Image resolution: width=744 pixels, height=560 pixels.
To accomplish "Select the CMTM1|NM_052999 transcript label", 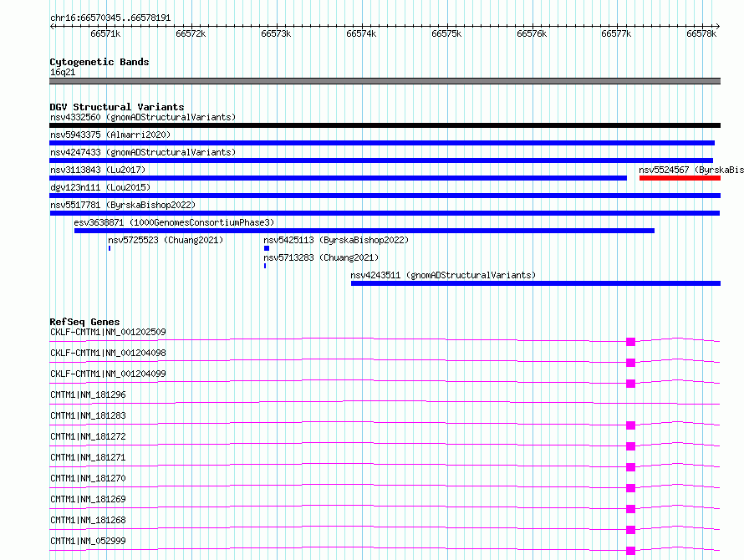I will click(88, 541).
